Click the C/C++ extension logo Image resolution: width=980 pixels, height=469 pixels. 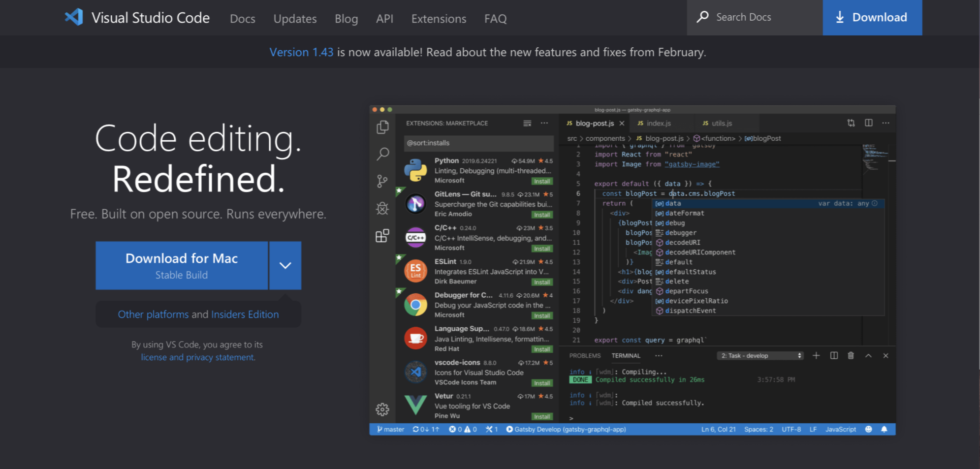click(415, 237)
